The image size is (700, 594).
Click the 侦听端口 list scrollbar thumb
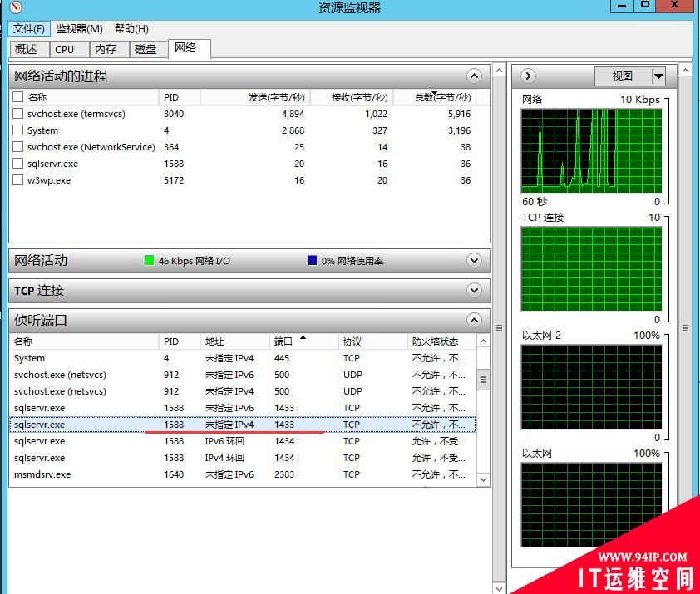click(x=483, y=380)
